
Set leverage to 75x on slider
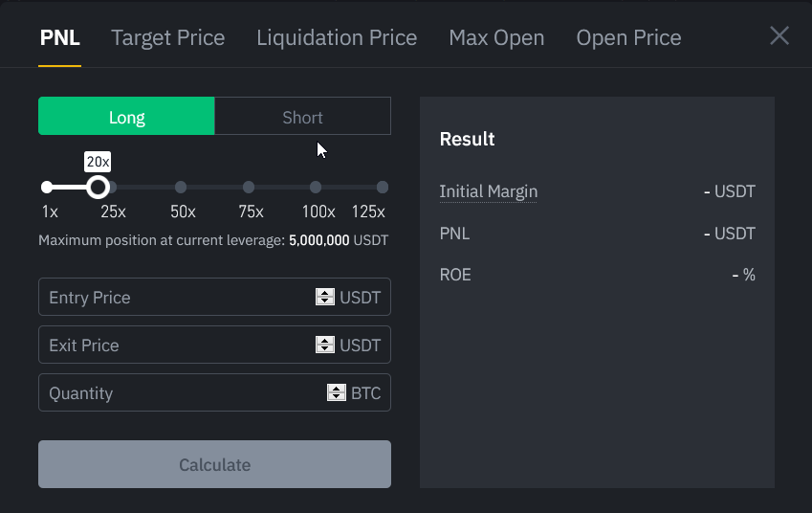pyautogui.click(x=249, y=187)
